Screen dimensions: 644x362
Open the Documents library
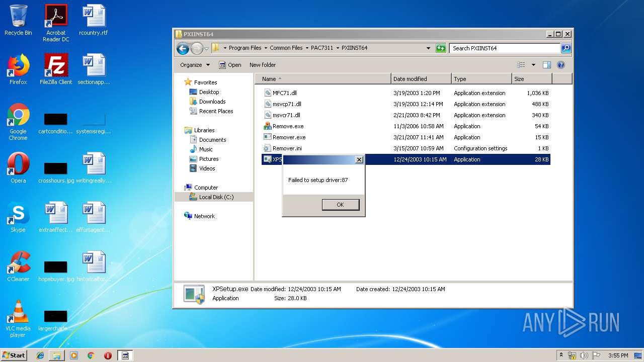click(x=212, y=140)
